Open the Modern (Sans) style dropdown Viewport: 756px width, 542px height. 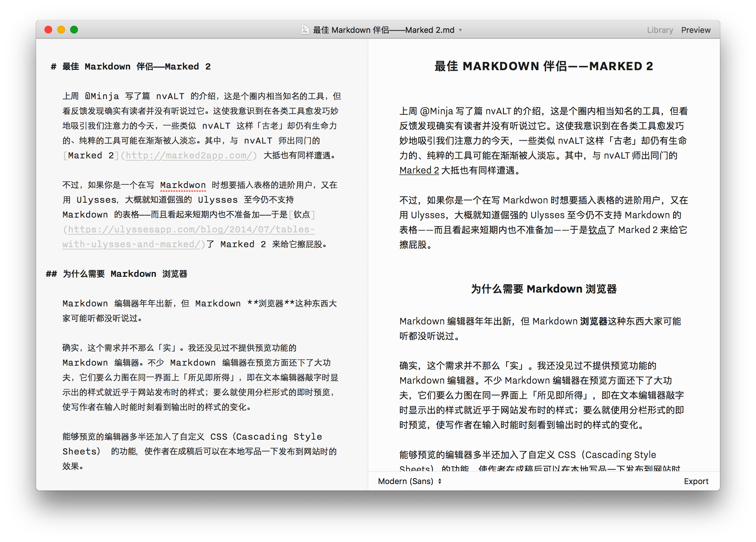point(405,481)
